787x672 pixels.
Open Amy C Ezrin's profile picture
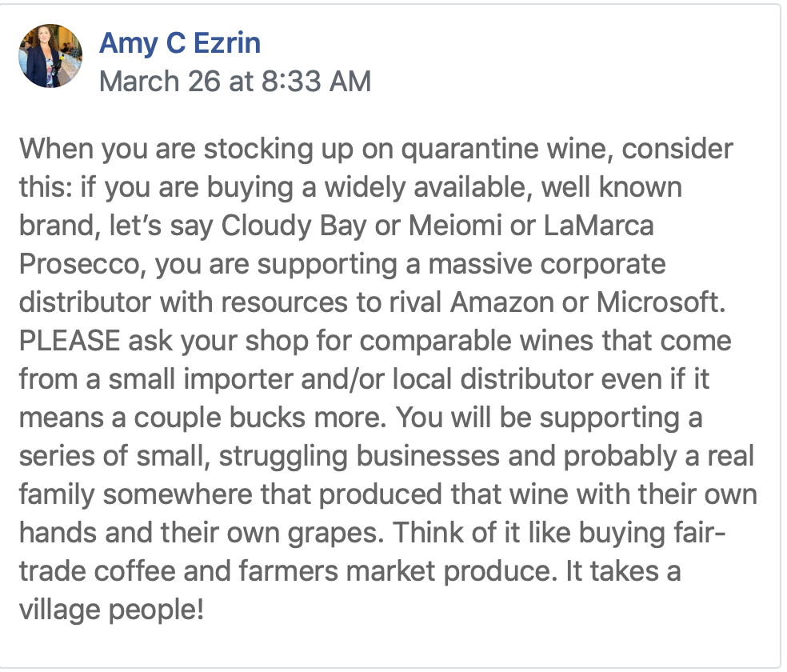pos(50,56)
